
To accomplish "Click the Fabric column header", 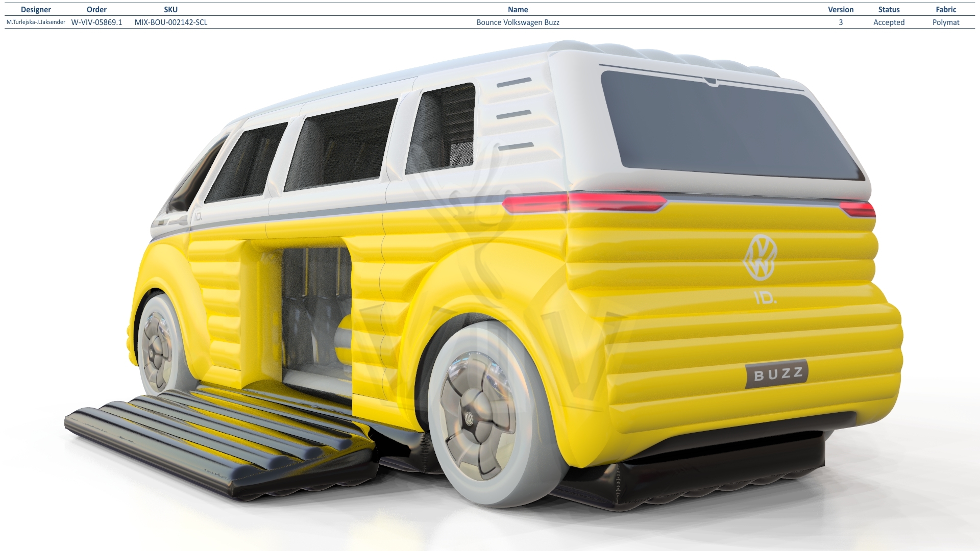I will pyautogui.click(x=946, y=10).
